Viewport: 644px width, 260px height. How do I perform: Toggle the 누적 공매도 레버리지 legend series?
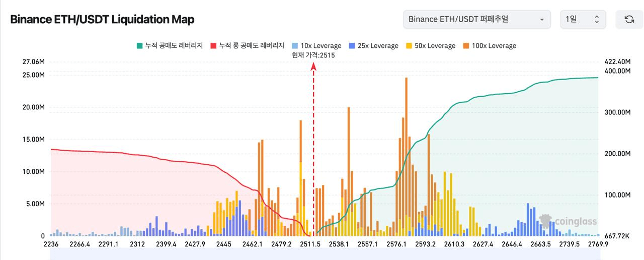tap(170, 45)
